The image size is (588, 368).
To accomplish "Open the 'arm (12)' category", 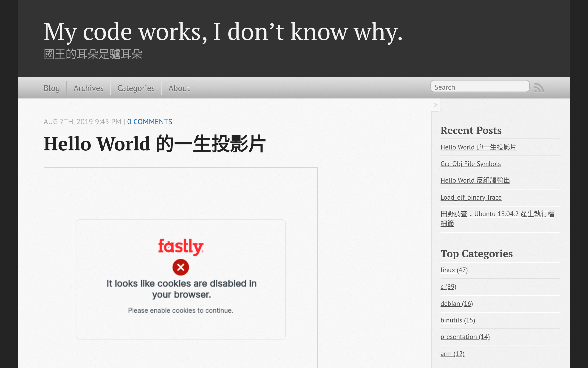I will (x=452, y=354).
